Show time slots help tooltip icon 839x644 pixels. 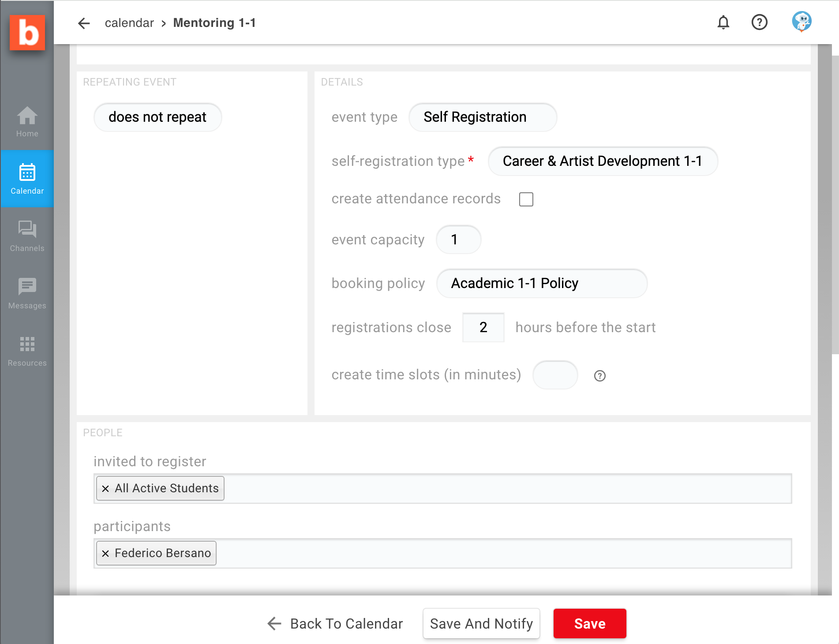[x=599, y=376]
